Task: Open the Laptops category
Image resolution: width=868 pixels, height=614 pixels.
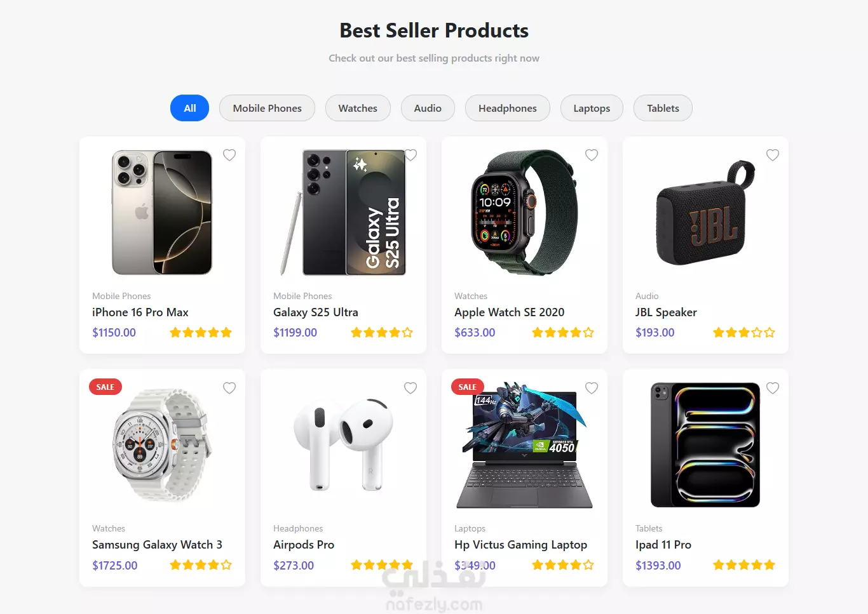Action: (592, 108)
